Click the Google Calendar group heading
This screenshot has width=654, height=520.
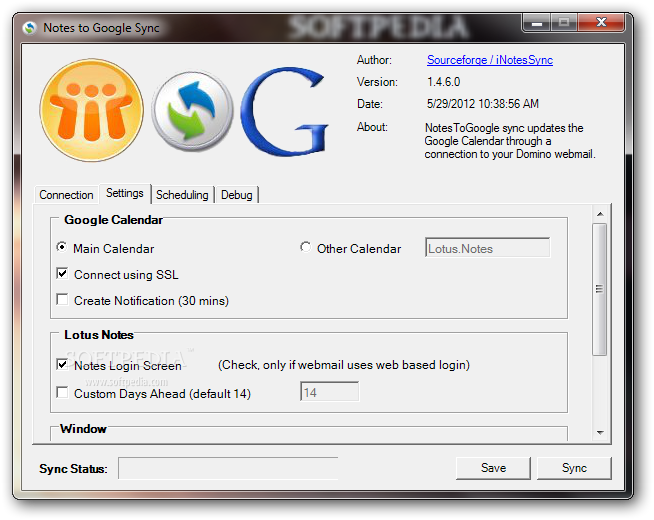pyautogui.click(x=113, y=220)
